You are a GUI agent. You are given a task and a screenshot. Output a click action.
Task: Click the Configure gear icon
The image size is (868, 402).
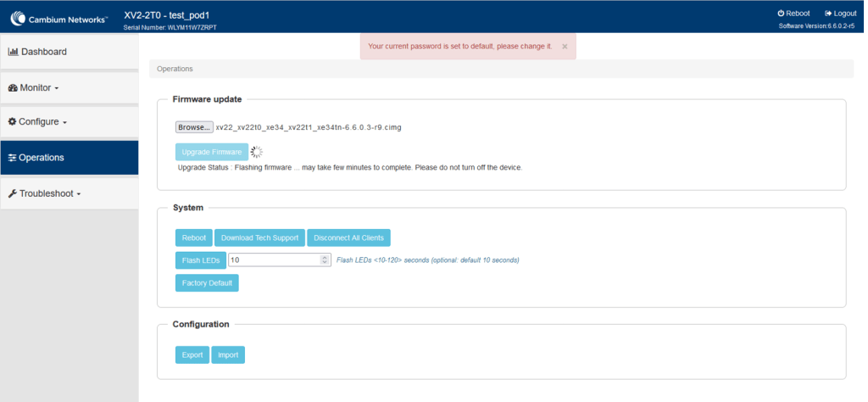pos(12,121)
